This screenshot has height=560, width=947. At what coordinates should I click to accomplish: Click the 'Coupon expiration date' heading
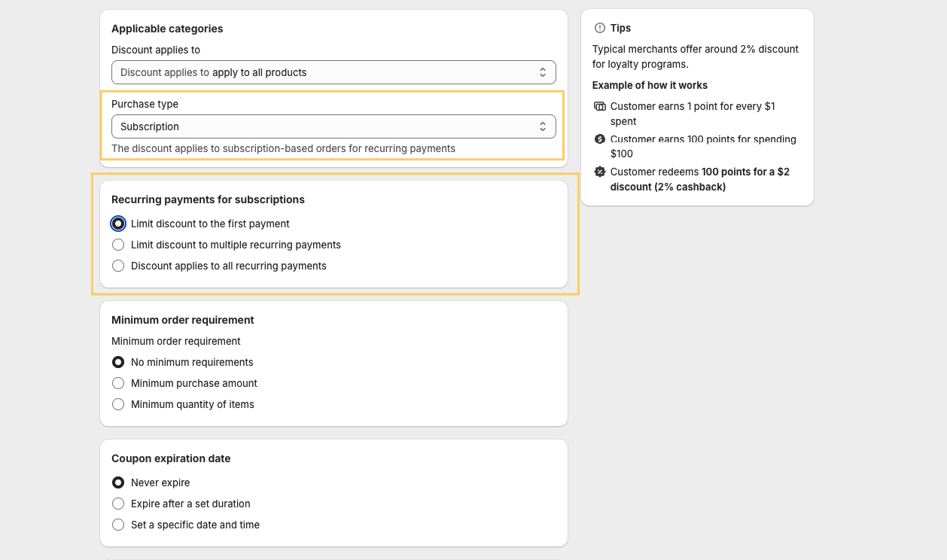tap(171, 458)
